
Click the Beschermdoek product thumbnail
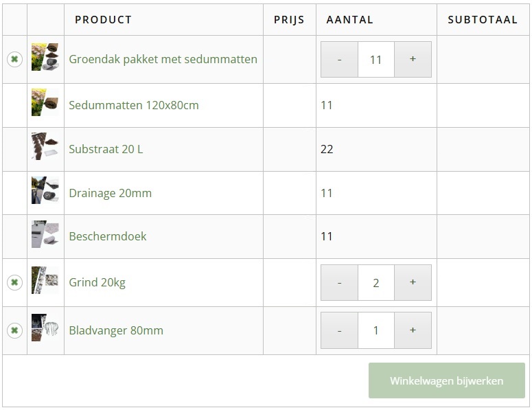[x=45, y=236]
